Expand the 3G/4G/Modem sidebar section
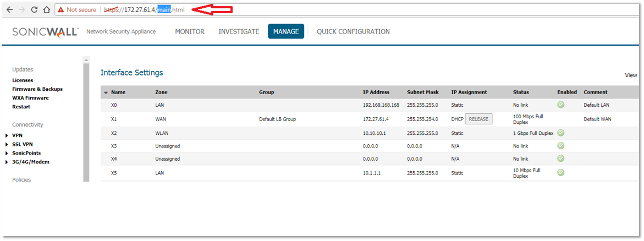 [7, 162]
